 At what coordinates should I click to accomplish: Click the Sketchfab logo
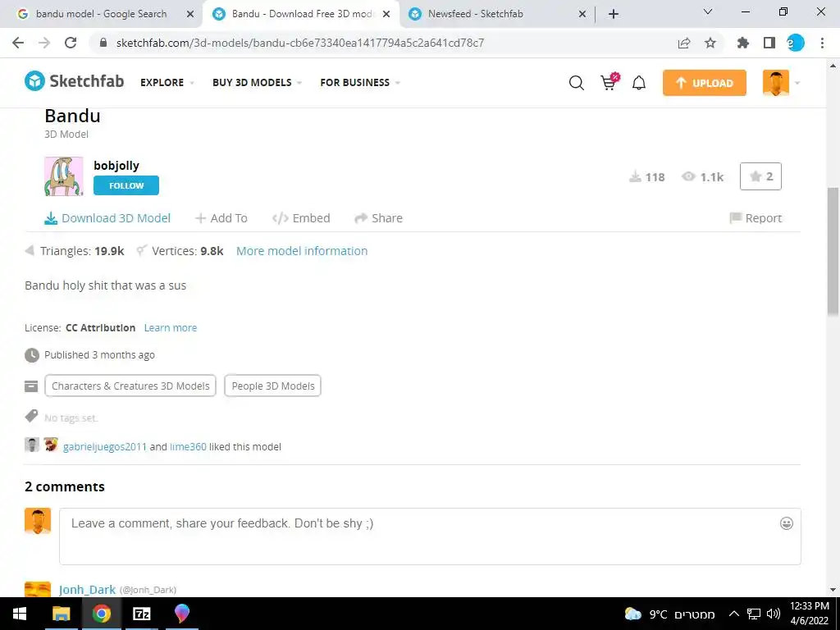(x=75, y=81)
